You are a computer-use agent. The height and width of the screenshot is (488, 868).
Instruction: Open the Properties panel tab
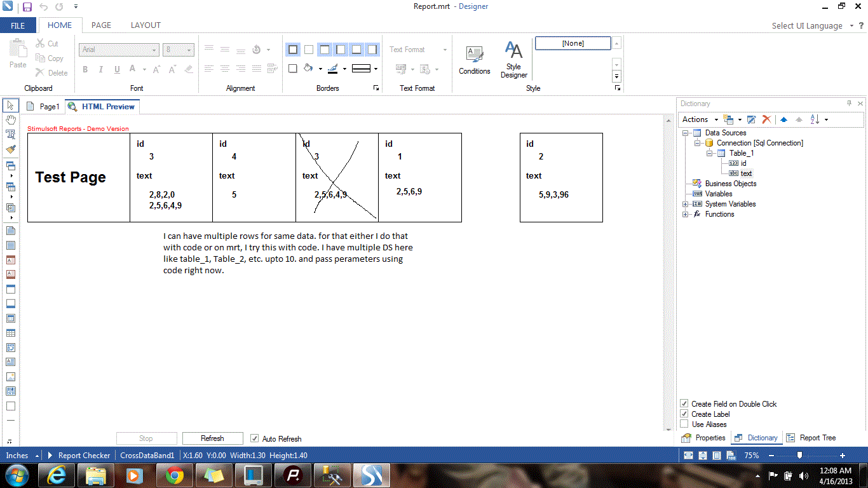pyautogui.click(x=703, y=438)
